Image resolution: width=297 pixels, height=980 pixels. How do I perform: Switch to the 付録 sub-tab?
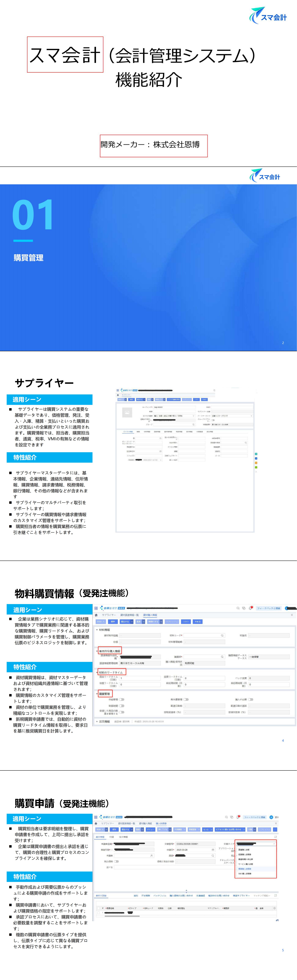click(112, 837)
